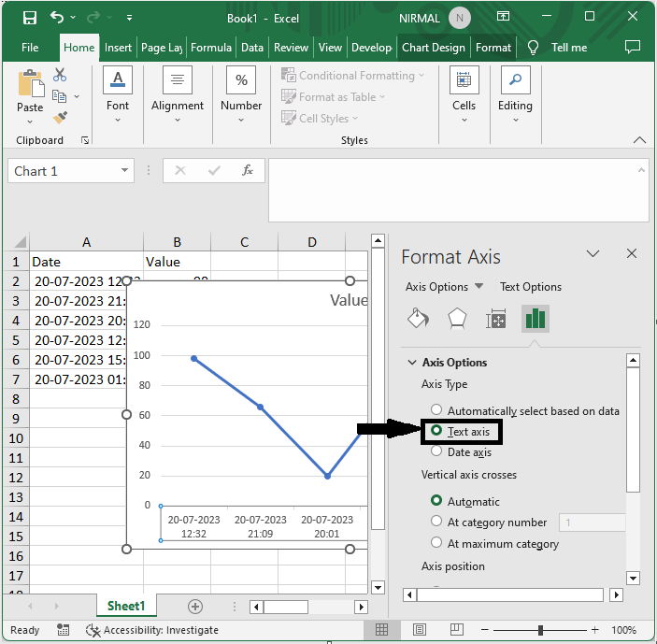Open Accessibility: Investigate status
657x644 pixels.
(152, 630)
